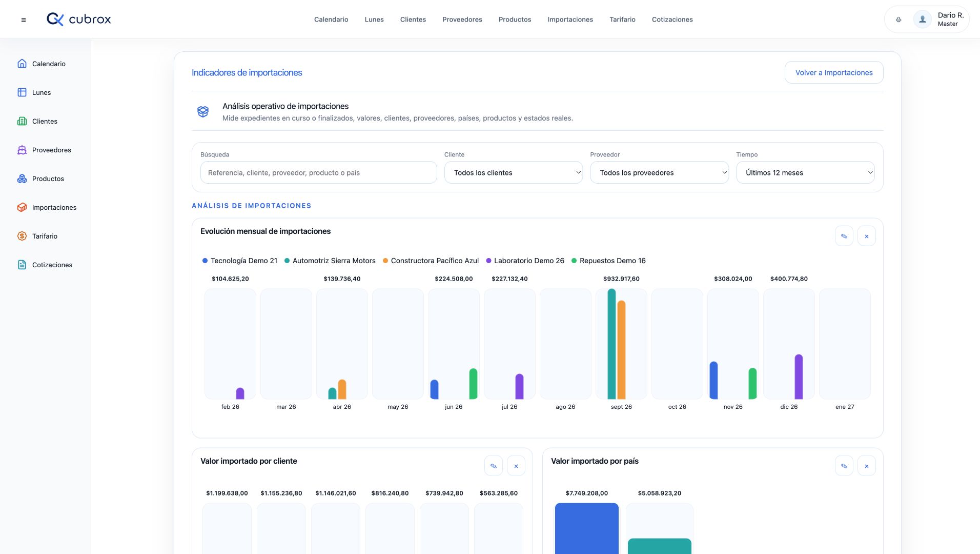Click the Tarifario dollar icon in sidebar
Image resolution: width=980 pixels, height=554 pixels.
click(22, 236)
